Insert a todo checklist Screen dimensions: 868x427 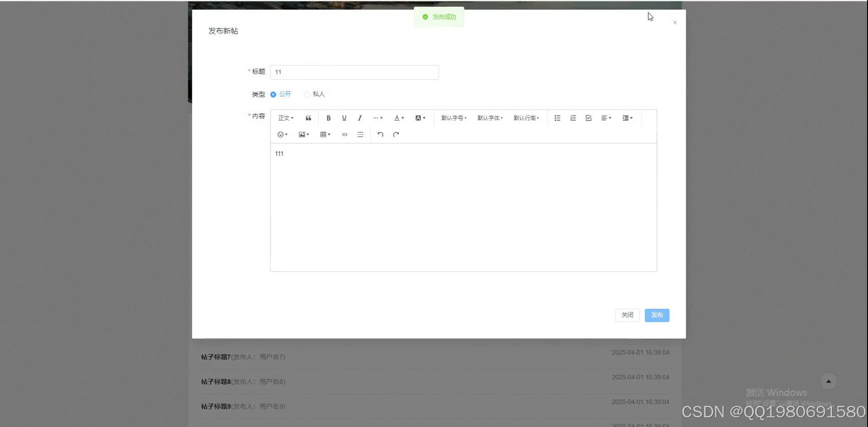tap(588, 118)
